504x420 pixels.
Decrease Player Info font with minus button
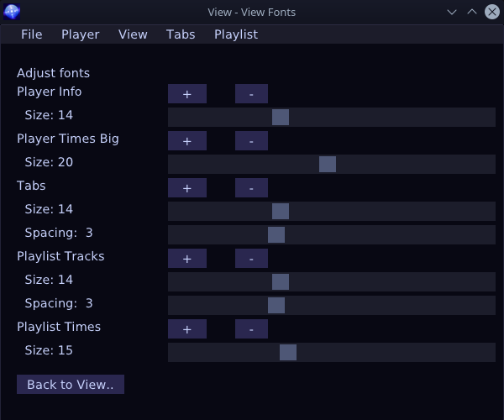tap(251, 94)
